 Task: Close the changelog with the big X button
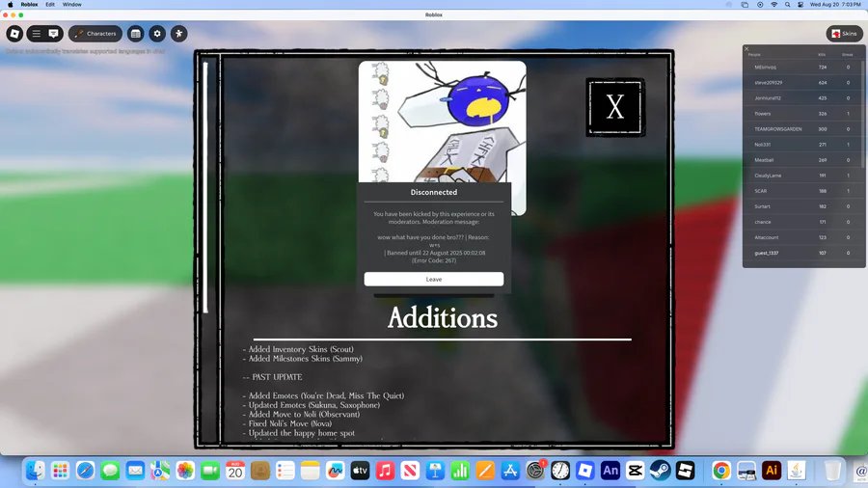coord(615,107)
